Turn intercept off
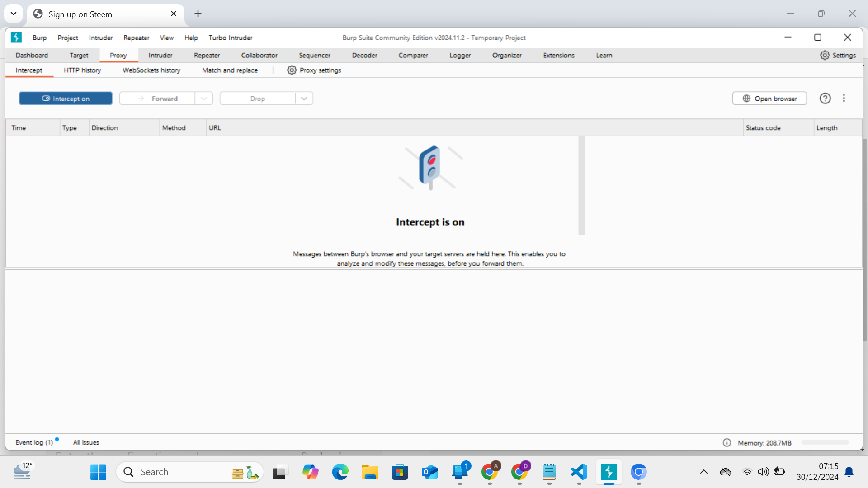Screen dimensions: 868x488 [x=66, y=98]
